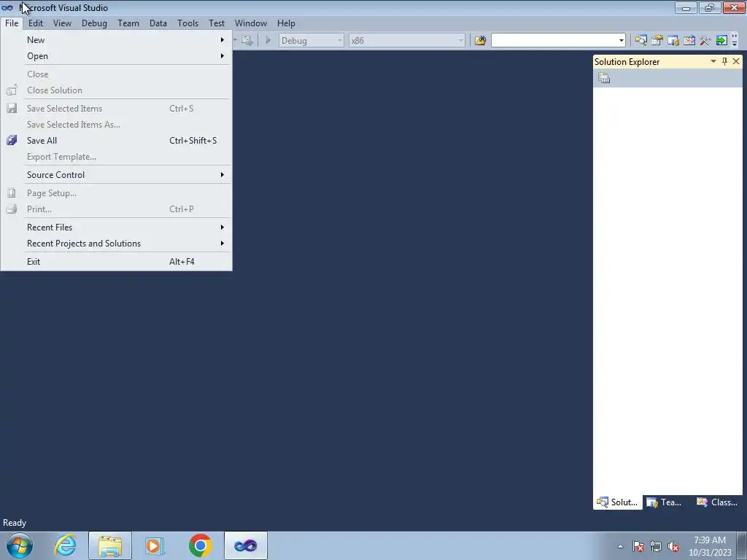Click the Visual Studio title bar icon
The height and width of the screenshot is (560, 747).
7,7
